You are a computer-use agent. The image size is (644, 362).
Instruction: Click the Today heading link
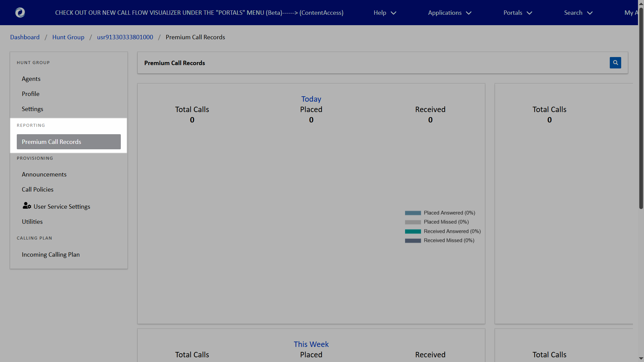click(311, 99)
